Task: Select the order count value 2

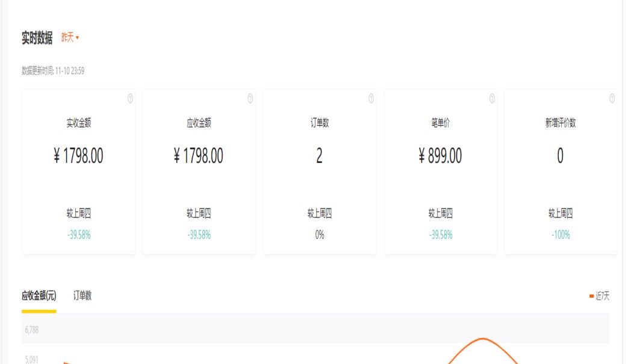Action: (x=319, y=156)
